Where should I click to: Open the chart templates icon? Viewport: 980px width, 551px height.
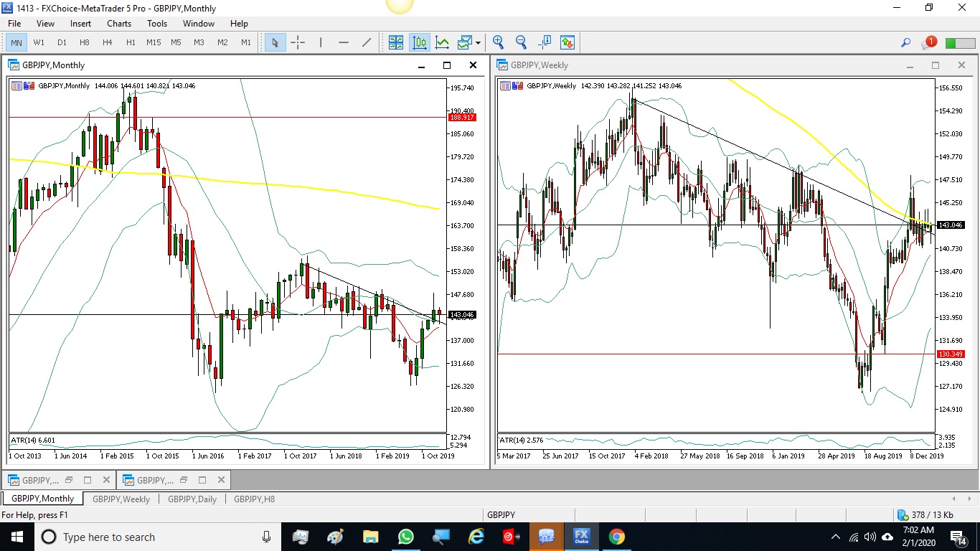pos(465,43)
